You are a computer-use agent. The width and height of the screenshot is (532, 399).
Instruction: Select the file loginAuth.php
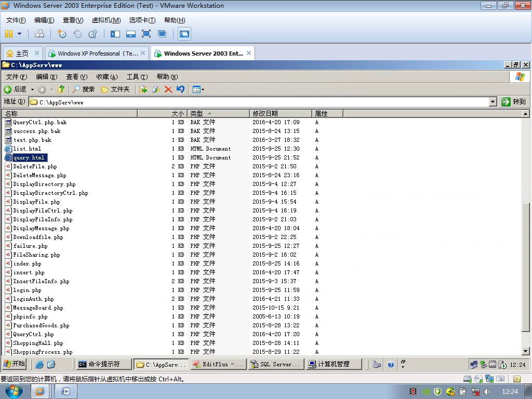pos(33,299)
